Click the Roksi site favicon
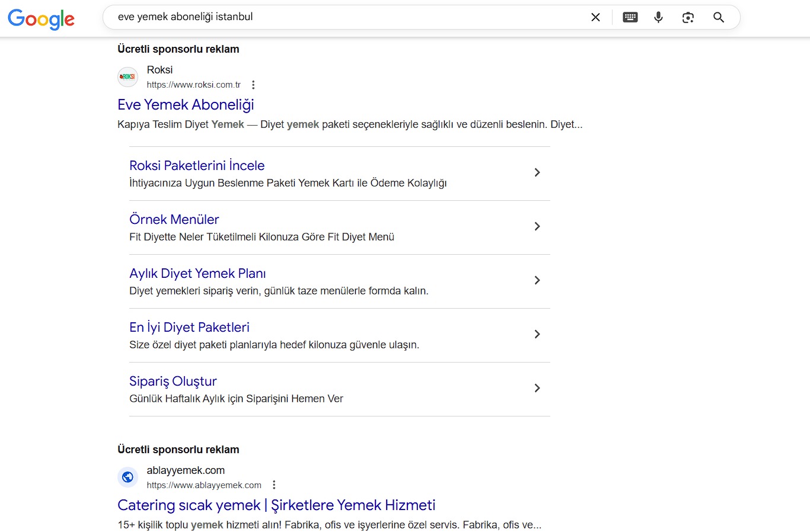 (x=127, y=77)
